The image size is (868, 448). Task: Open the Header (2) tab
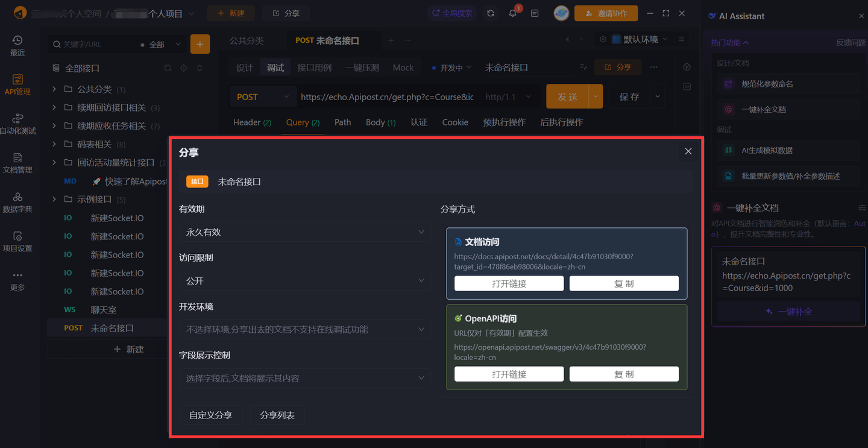click(252, 122)
